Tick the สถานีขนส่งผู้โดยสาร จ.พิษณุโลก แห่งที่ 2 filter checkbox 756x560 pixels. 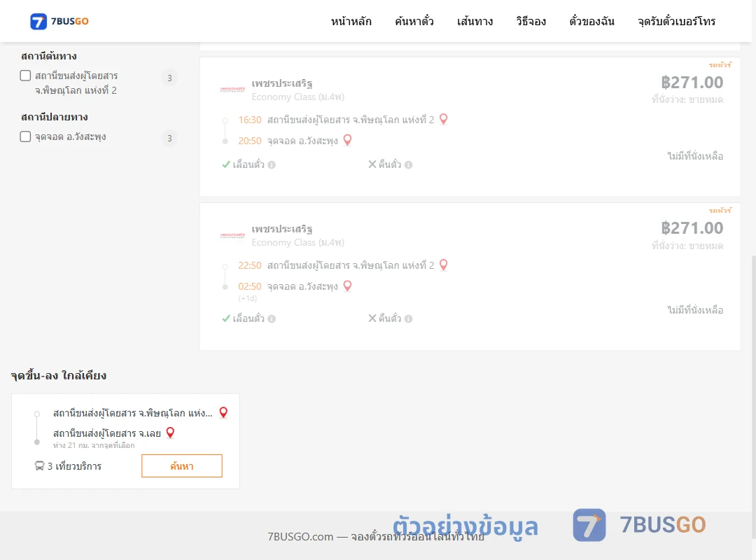(26, 76)
